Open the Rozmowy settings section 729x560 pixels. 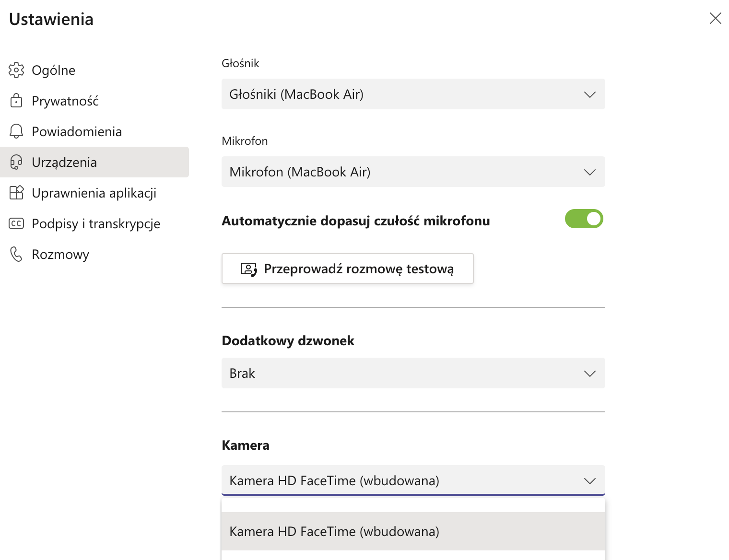[x=94, y=254]
